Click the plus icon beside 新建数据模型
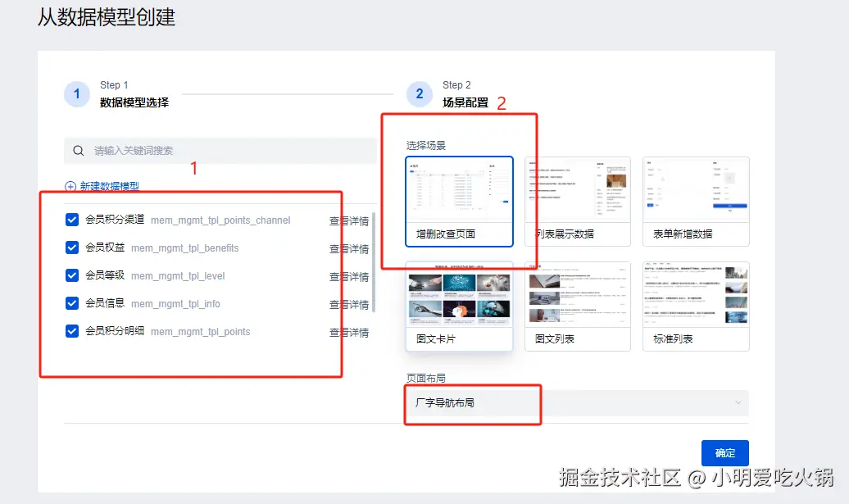This screenshot has width=849, height=504. click(x=71, y=184)
